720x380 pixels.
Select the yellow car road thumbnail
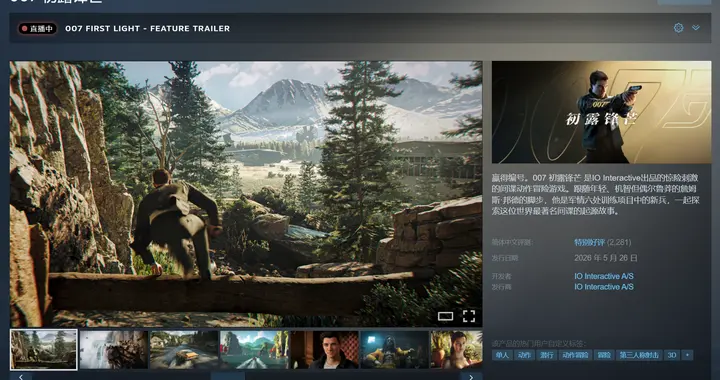point(184,349)
